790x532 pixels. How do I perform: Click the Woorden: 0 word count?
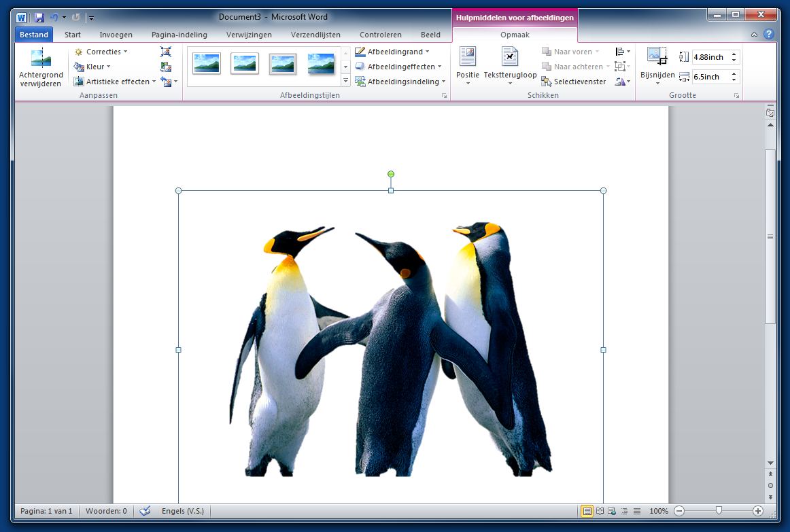(x=106, y=511)
